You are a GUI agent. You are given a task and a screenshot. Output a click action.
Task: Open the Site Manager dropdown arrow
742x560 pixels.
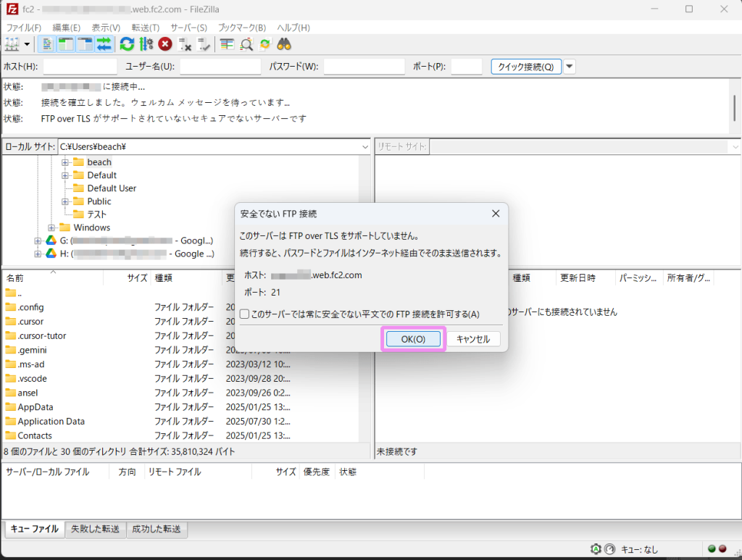(x=27, y=44)
